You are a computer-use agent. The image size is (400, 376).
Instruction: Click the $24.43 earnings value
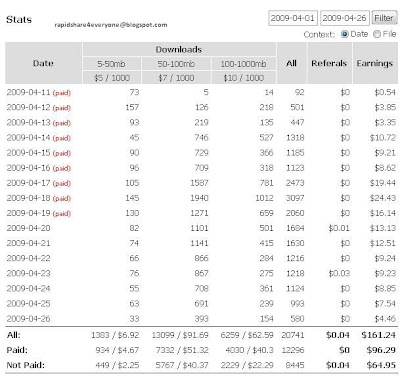point(383,198)
